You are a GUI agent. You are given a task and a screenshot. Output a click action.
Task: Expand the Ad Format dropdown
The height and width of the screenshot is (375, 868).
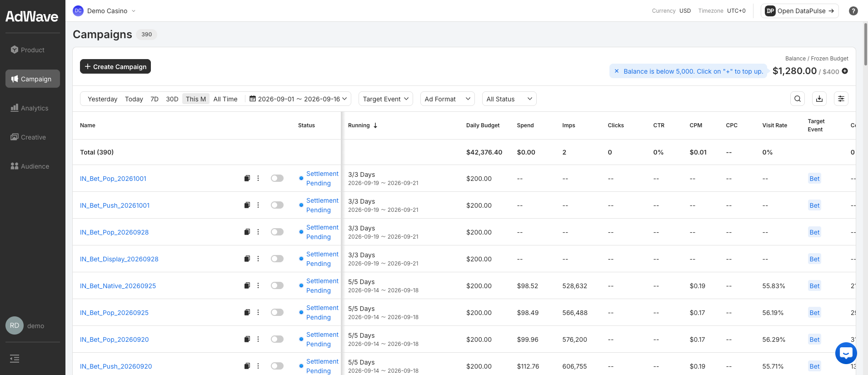click(447, 99)
